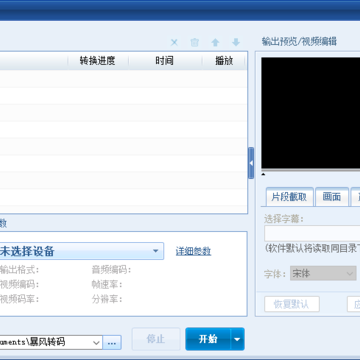The width and height of the screenshot is (360, 360).
Task: Open the 宋体 font dropdown
Action: (323, 274)
